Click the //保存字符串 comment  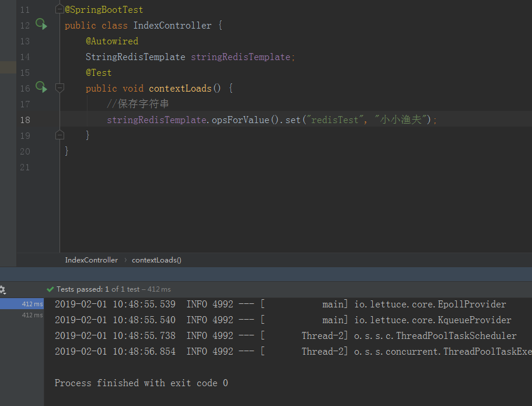pyautogui.click(x=138, y=104)
